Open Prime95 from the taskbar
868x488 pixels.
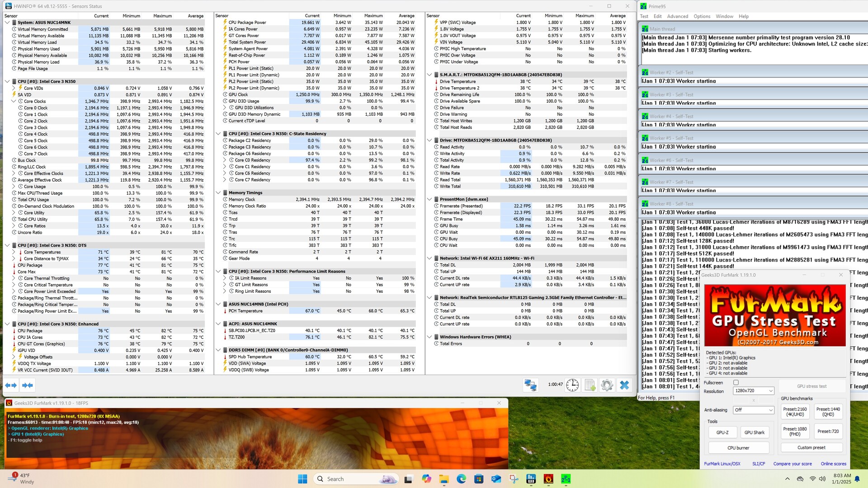(566, 479)
